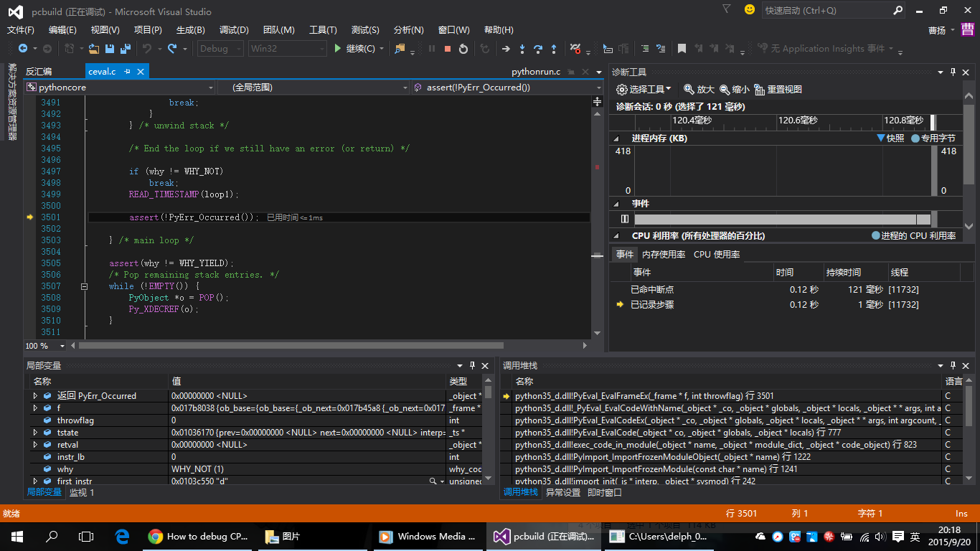Click Show Next Statement arrow icon

[x=506, y=49]
